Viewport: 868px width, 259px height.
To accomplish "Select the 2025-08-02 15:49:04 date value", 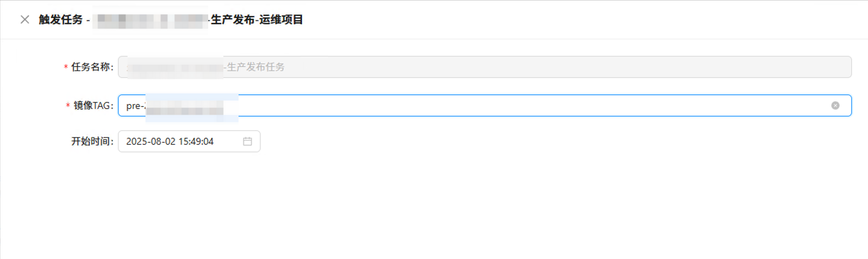I will click(170, 141).
